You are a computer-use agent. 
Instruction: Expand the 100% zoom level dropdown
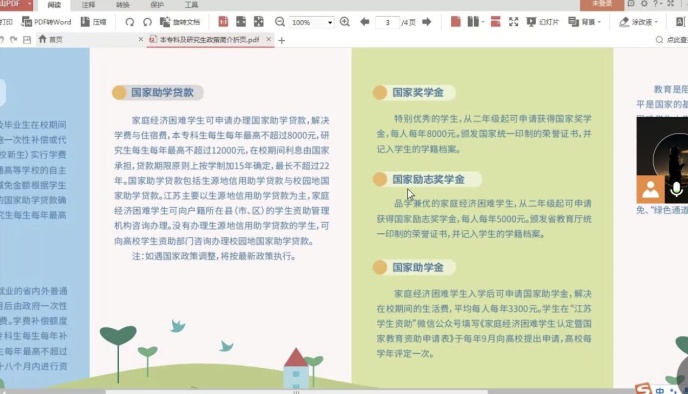click(x=330, y=22)
